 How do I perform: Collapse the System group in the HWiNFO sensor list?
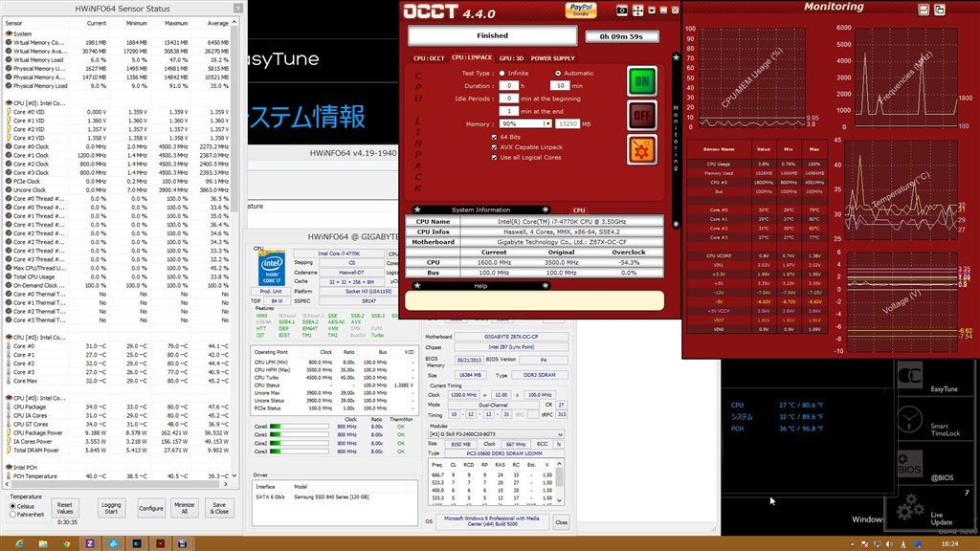9,33
